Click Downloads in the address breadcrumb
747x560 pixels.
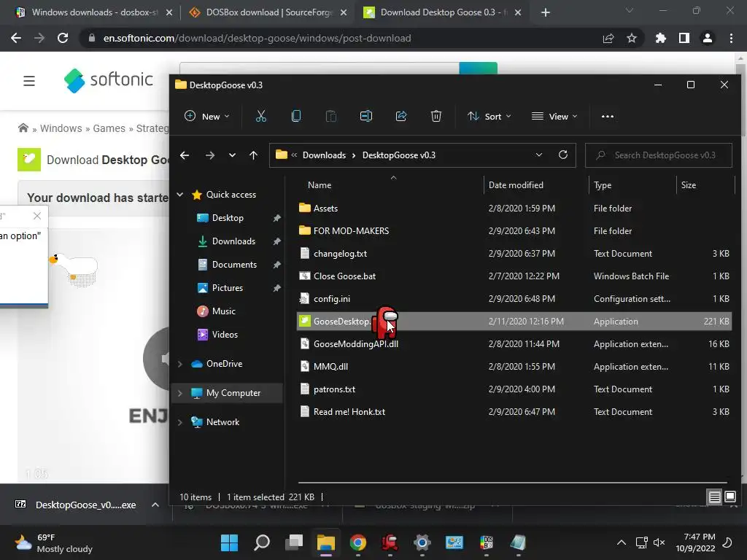click(x=324, y=155)
